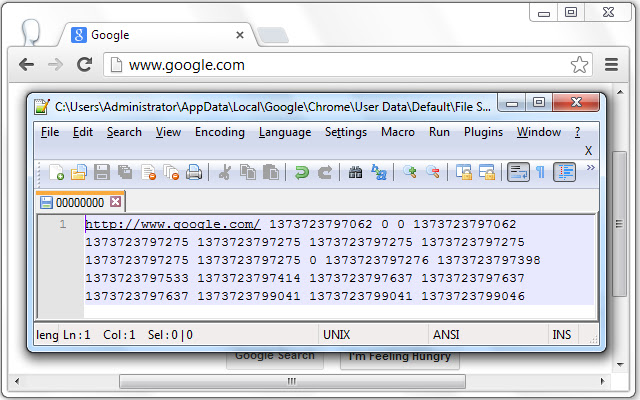Click the Print icon
Screen dimensions: 640x400
pyautogui.click(x=194, y=172)
